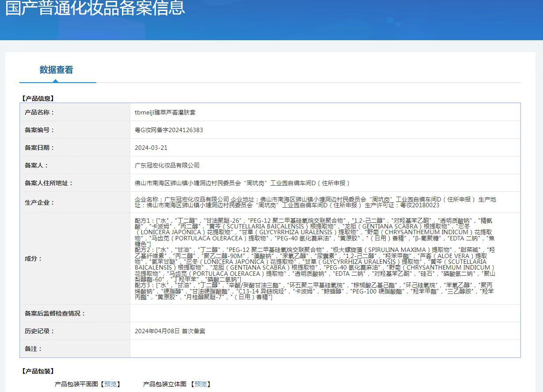The image size is (543, 392).
Task: Click the 【产品包装】 section heading
Action: [38, 371]
